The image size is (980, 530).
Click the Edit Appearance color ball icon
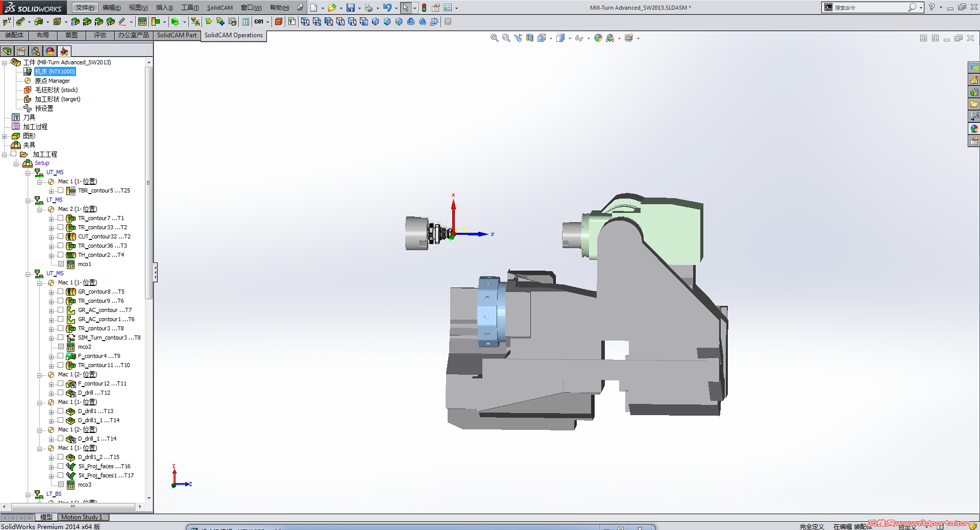click(x=598, y=38)
